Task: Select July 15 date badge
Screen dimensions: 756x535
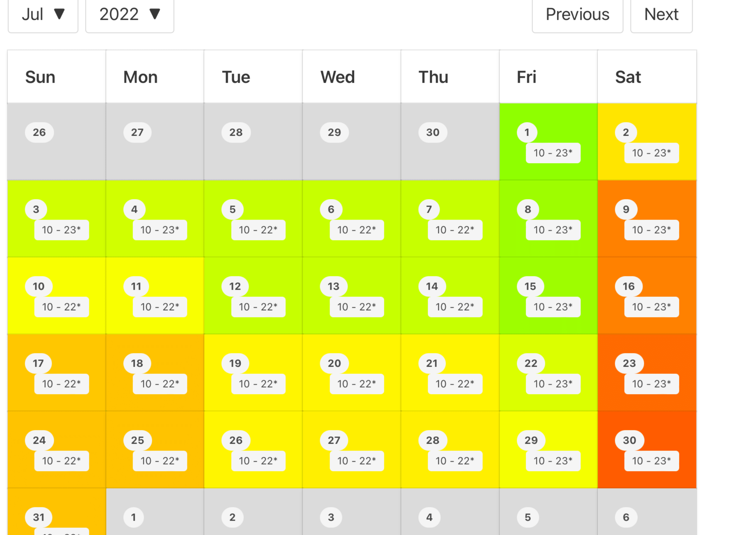Action: pyautogui.click(x=530, y=286)
